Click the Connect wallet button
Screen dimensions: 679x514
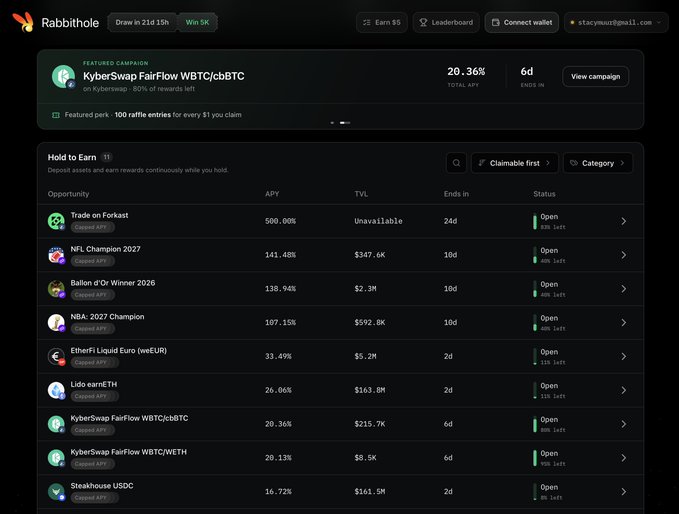pos(522,23)
